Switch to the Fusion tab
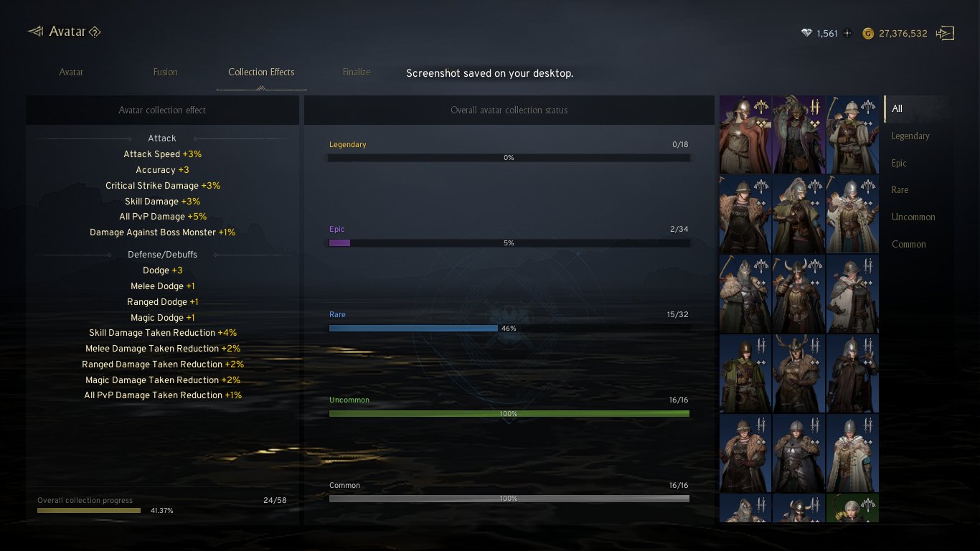This screenshot has height=551, width=980. (x=165, y=72)
